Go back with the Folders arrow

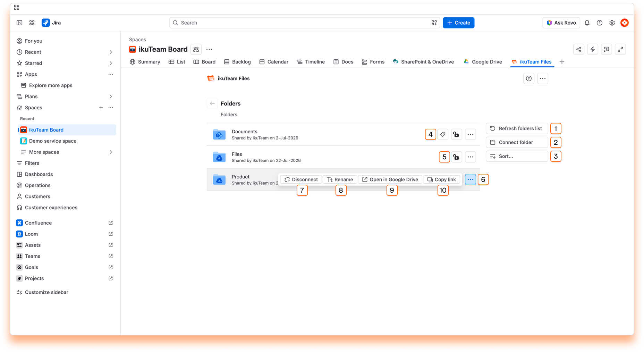212,103
